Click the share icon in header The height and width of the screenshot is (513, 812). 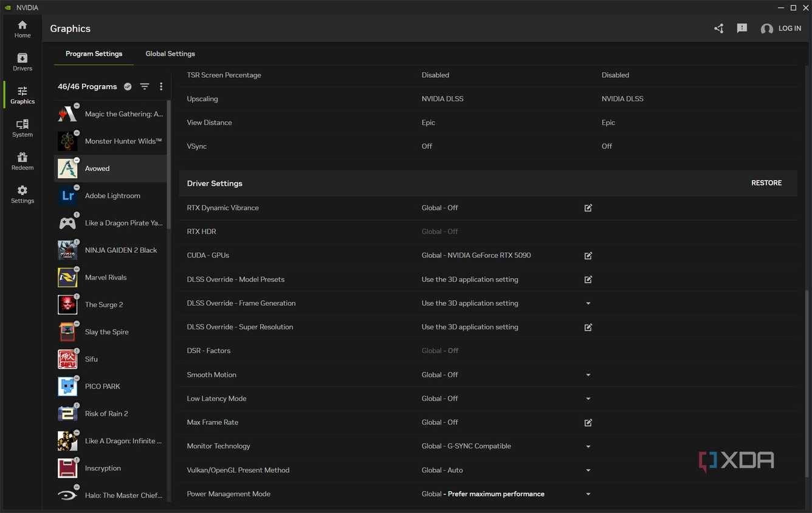tap(719, 29)
